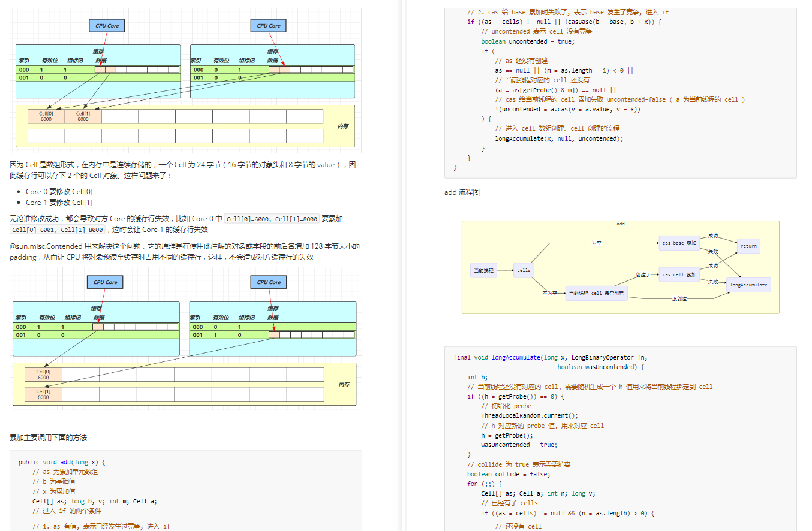Click code line "h = getProbe();"
Screen dimensions: 812x531
[x=507, y=435]
